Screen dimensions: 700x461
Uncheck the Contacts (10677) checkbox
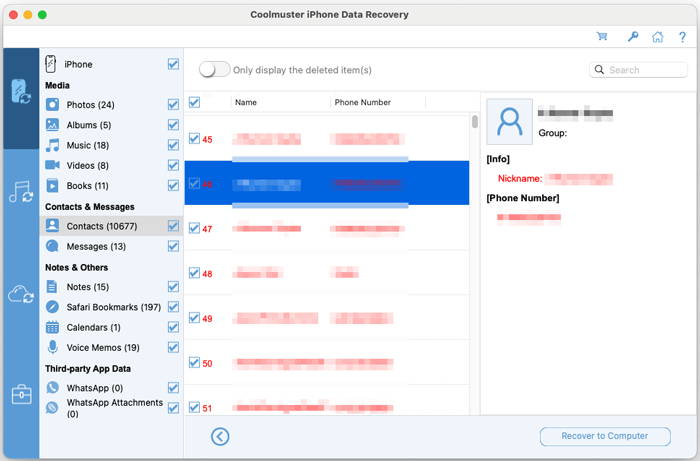tap(173, 226)
